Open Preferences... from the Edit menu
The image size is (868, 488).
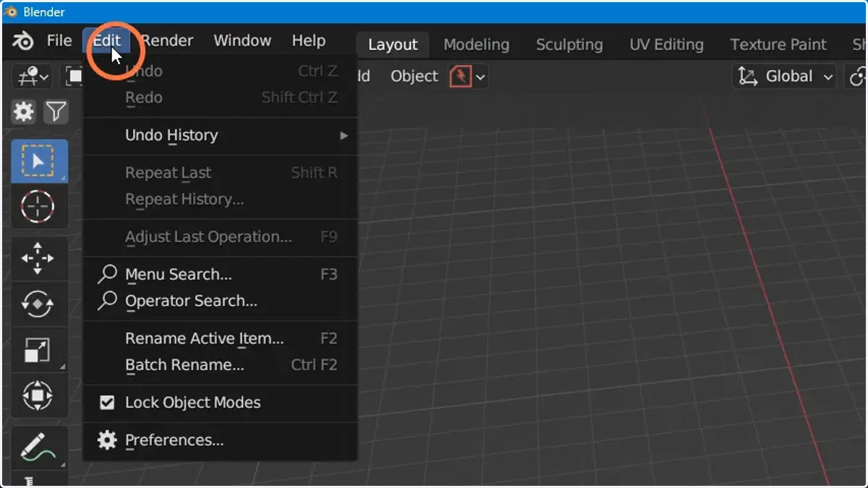tap(221, 440)
